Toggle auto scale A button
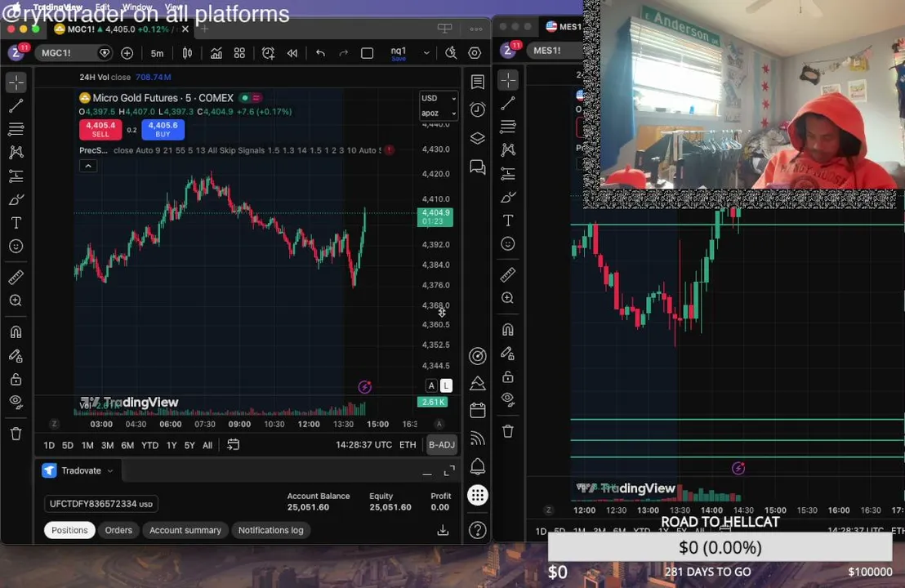This screenshot has width=905, height=588. click(x=431, y=385)
